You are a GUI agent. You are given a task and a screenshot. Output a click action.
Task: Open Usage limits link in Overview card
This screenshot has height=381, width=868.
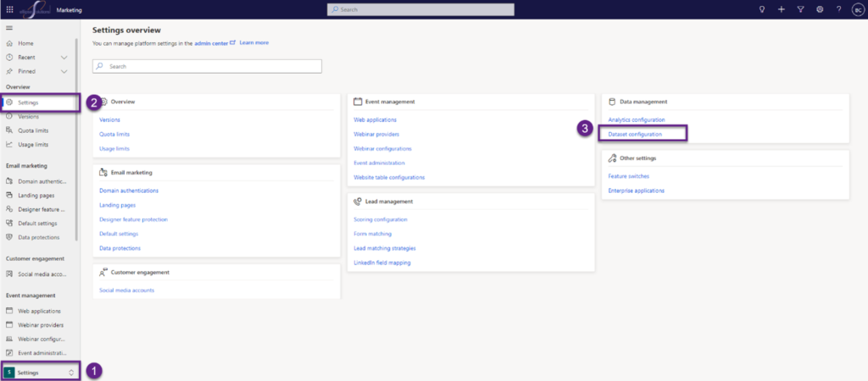(x=114, y=149)
